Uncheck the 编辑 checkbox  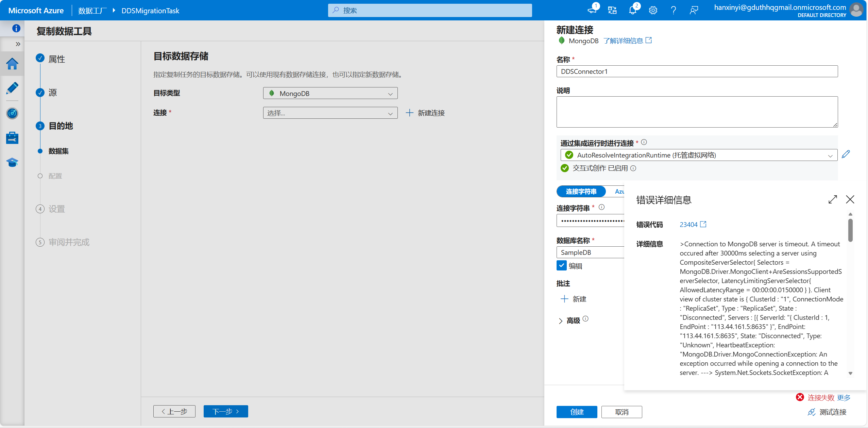point(561,266)
